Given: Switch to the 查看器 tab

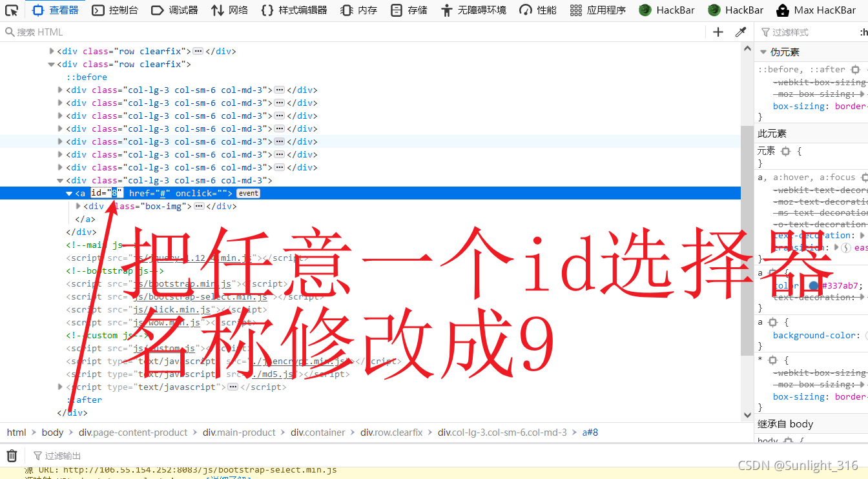Looking at the screenshot, I should point(55,10).
